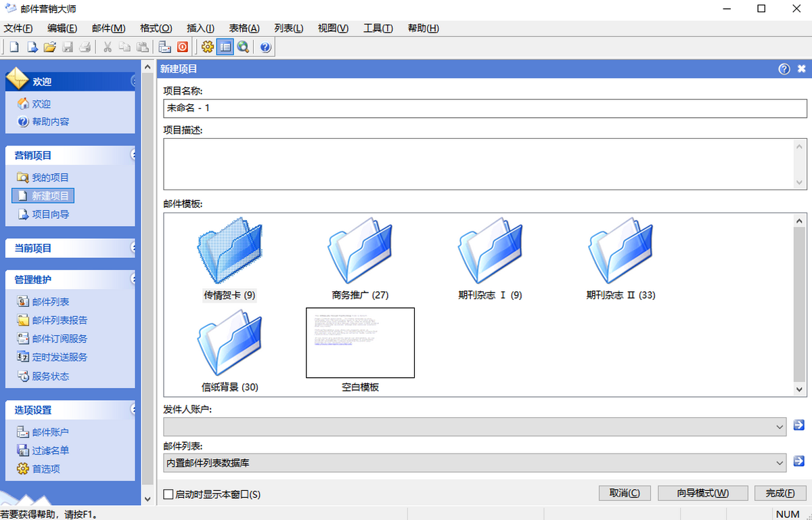The width and height of the screenshot is (812, 520).
Task: Open 我的项目 in sidebar
Action: click(x=43, y=177)
